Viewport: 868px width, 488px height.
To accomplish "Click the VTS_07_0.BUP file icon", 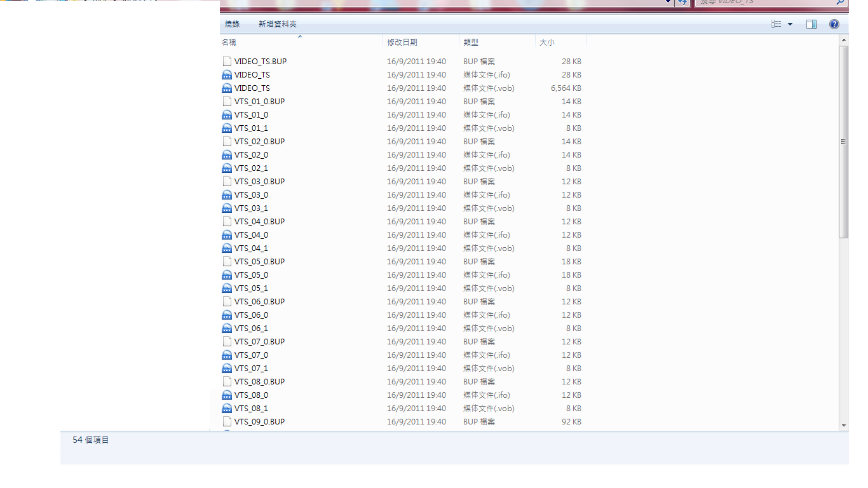I will click(x=227, y=342).
